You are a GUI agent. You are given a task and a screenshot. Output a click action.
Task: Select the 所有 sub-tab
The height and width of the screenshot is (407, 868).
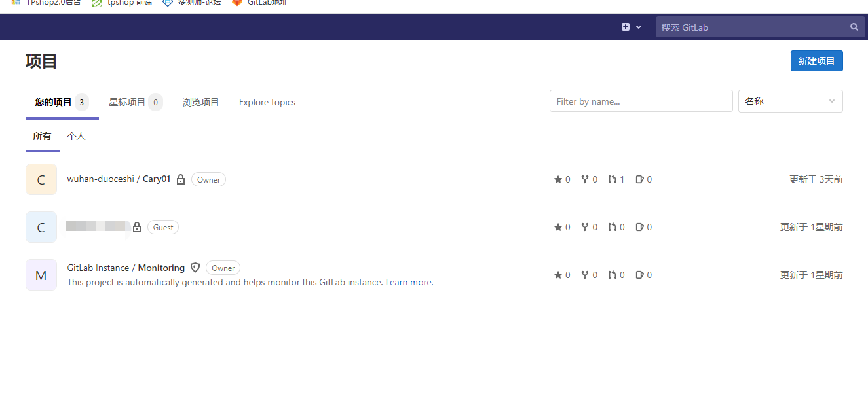42,136
